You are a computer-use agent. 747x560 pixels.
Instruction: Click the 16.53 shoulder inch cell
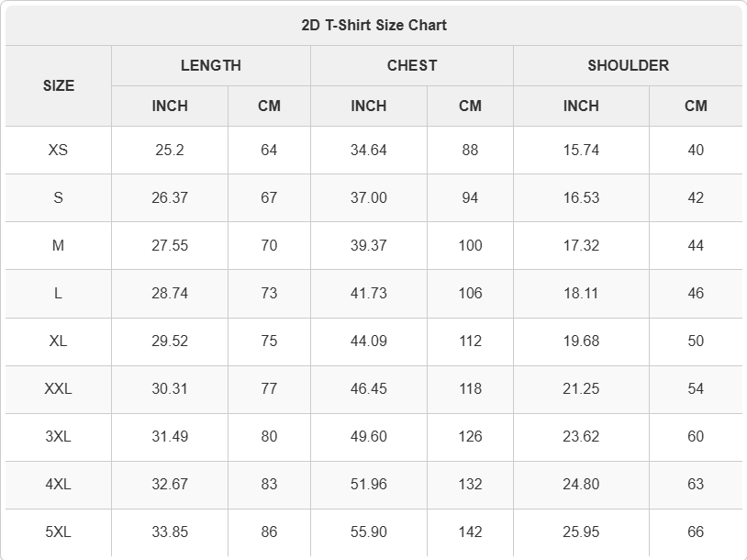[581, 197]
